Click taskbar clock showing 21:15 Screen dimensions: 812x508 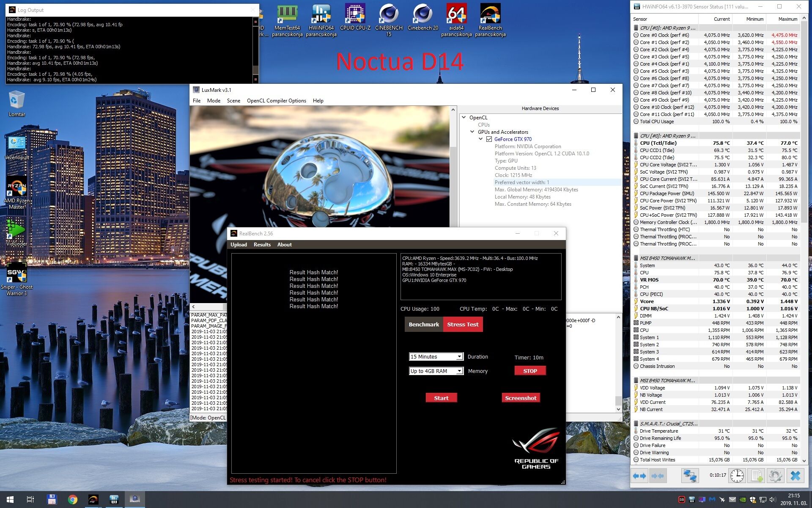793,500
